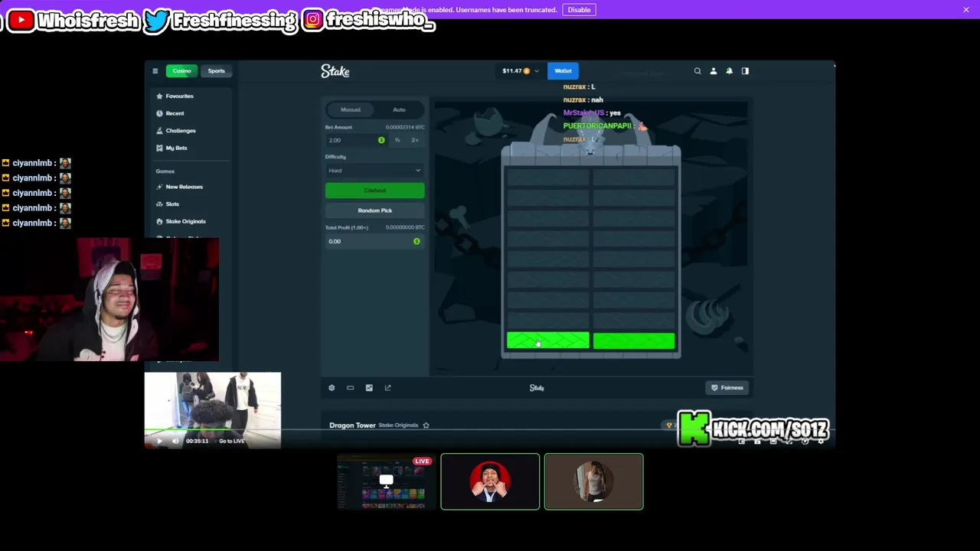Open the notifications bell
The image size is (980, 551).
click(x=730, y=71)
